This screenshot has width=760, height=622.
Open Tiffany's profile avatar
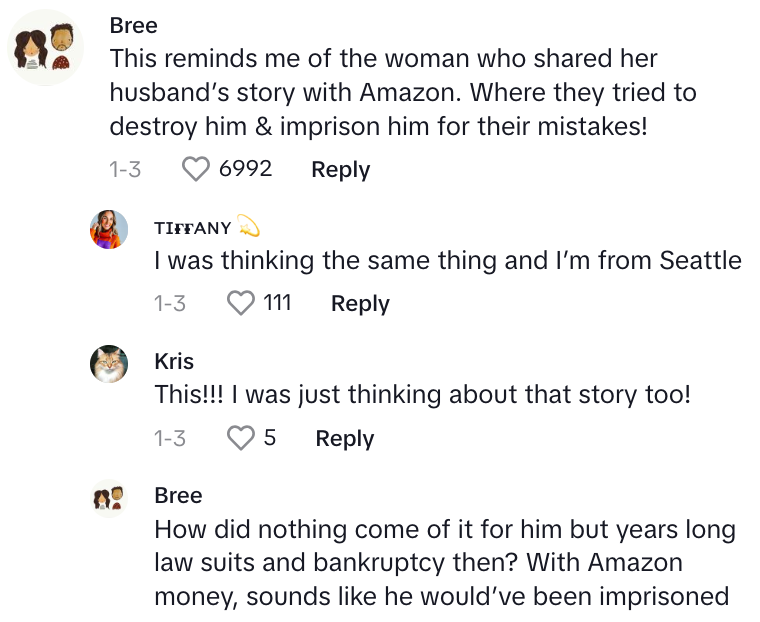tap(110, 230)
